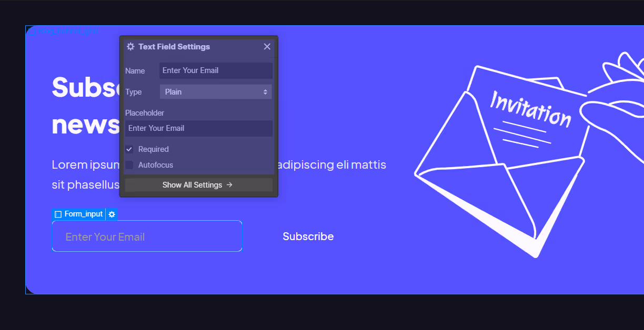Click the arrow icon inside Show All Settings
The height and width of the screenshot is (330, 644).
[x=230, y=184]
